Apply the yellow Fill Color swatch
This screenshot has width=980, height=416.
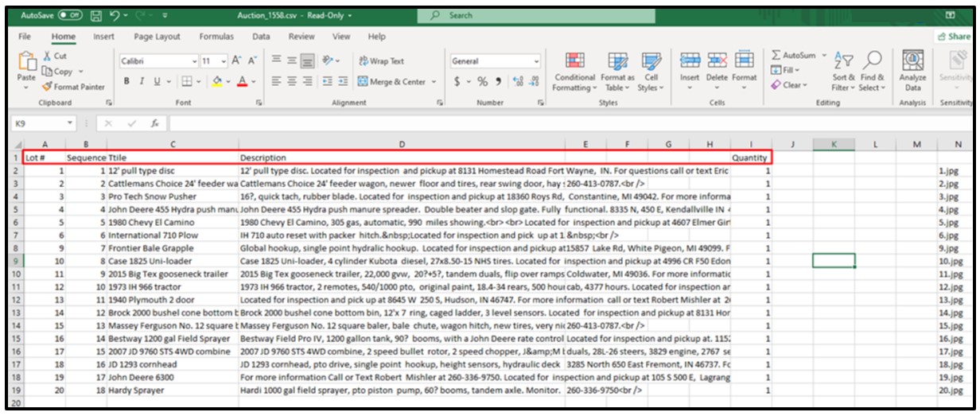tap(216, 81)
